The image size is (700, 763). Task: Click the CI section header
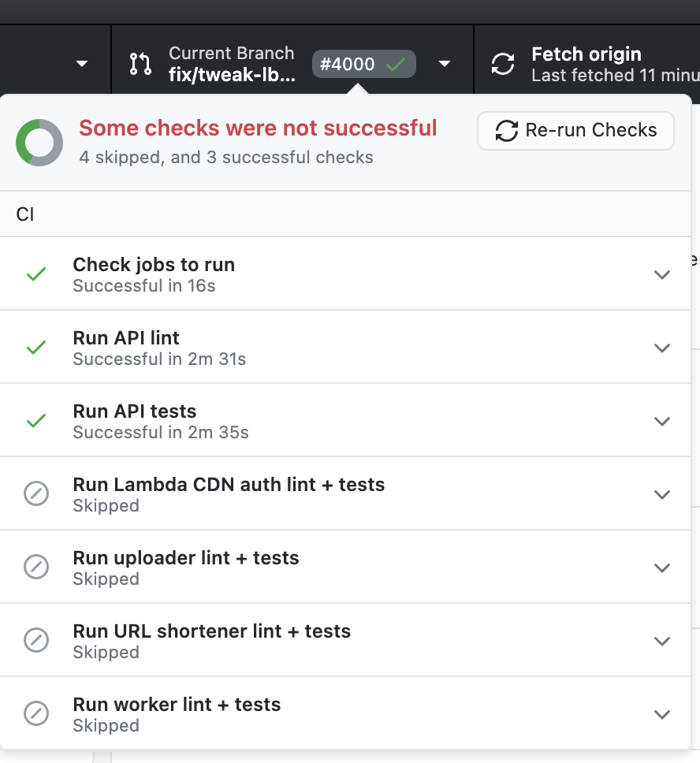(x=24, y=214)
